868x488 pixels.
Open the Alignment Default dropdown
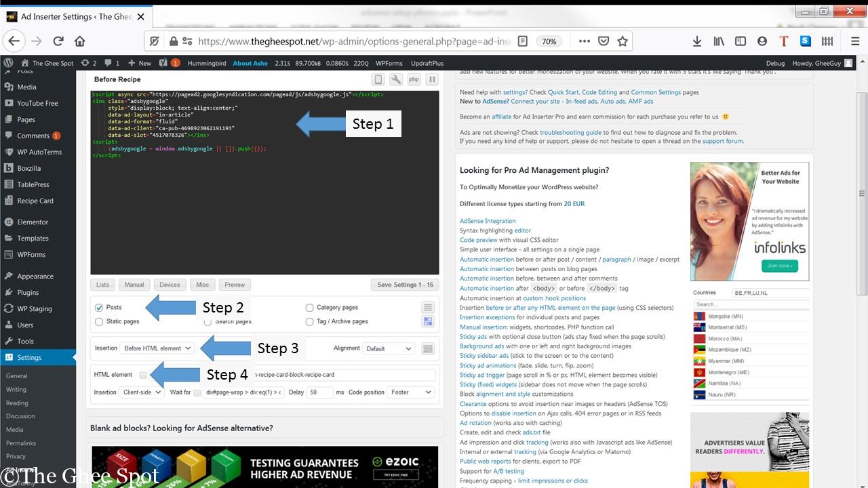pos(389,348)
